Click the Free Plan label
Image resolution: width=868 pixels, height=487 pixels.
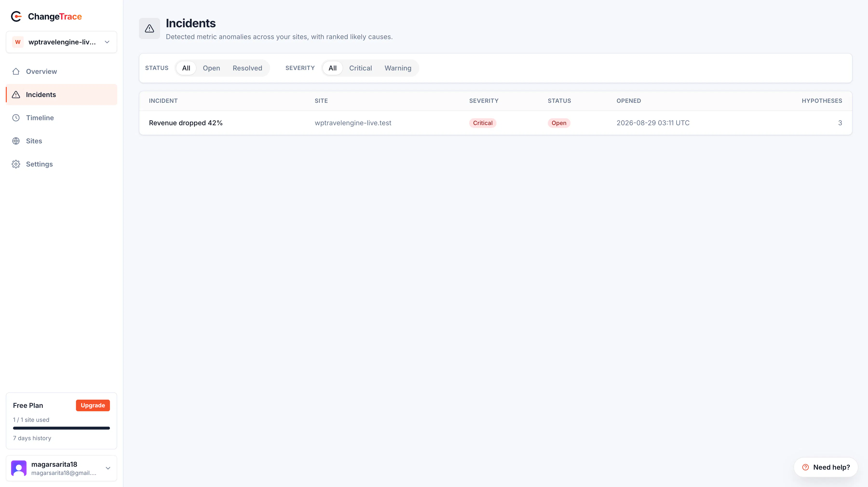pyautogui.click(x=28, y=405)
